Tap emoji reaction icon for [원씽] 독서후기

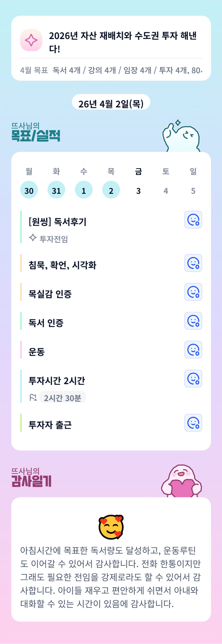(193, 220)
